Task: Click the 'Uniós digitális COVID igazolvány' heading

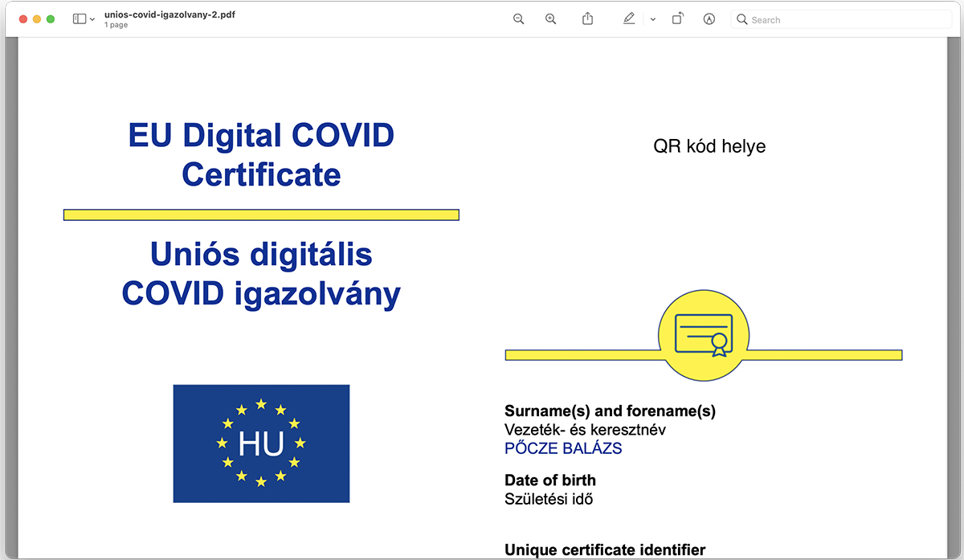Action: 261,274
